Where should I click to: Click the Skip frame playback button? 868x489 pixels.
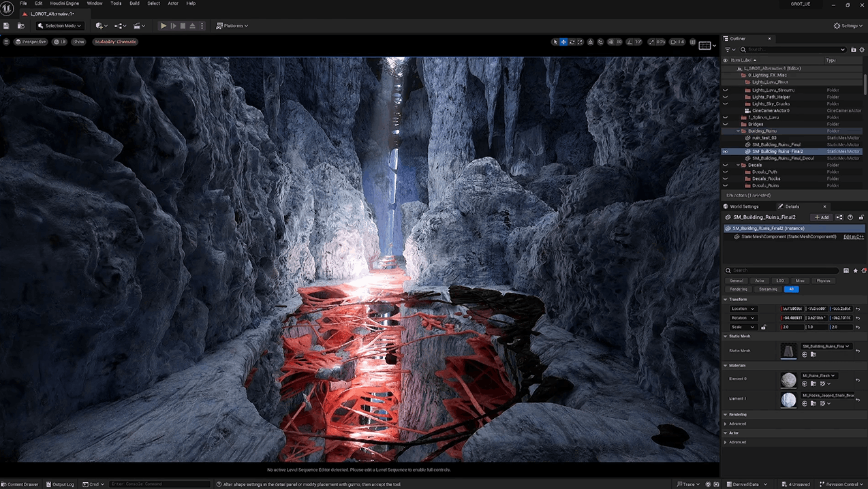click(173, 26)
